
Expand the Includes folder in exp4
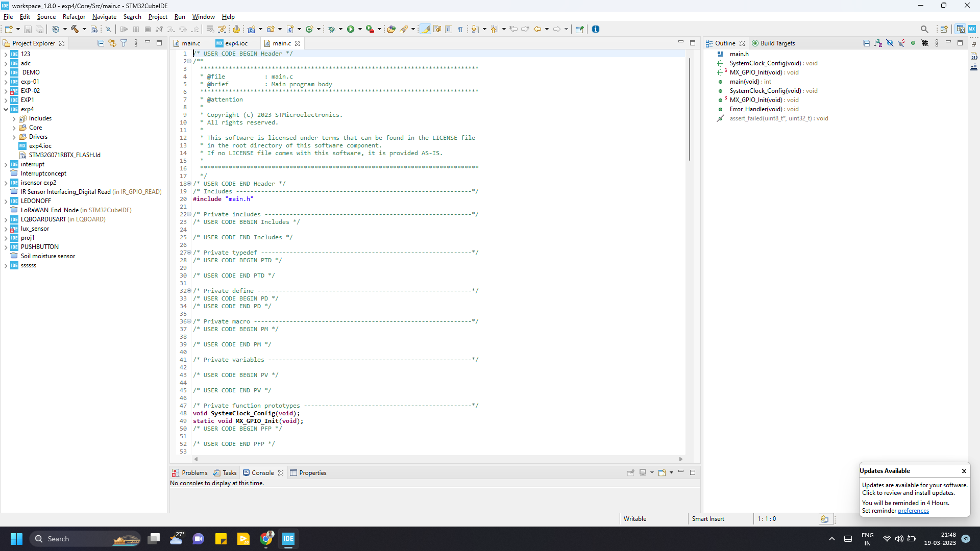14,118
